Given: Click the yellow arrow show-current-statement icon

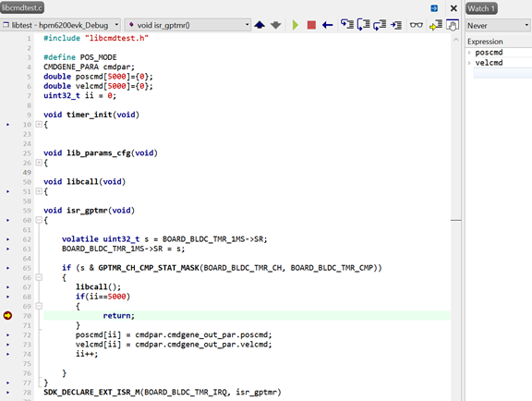Looking at the screenshot, I should point(436,25).
